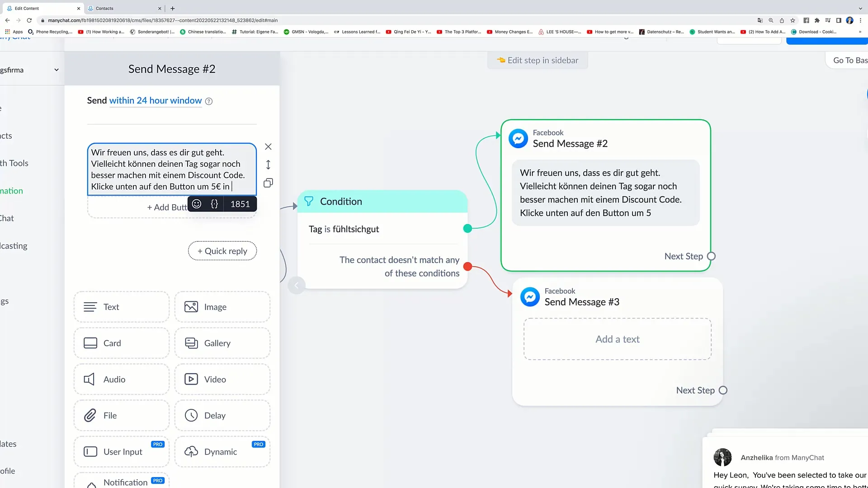Open the Download - Cooki… bookmark
The height and width of the screenshot is (488, 868).
coord(814,32)
